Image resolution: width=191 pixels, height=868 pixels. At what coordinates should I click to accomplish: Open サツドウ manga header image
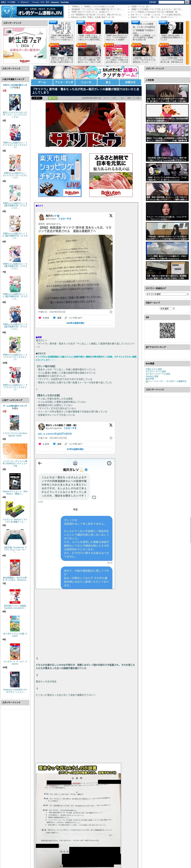(x=85, y=125)
